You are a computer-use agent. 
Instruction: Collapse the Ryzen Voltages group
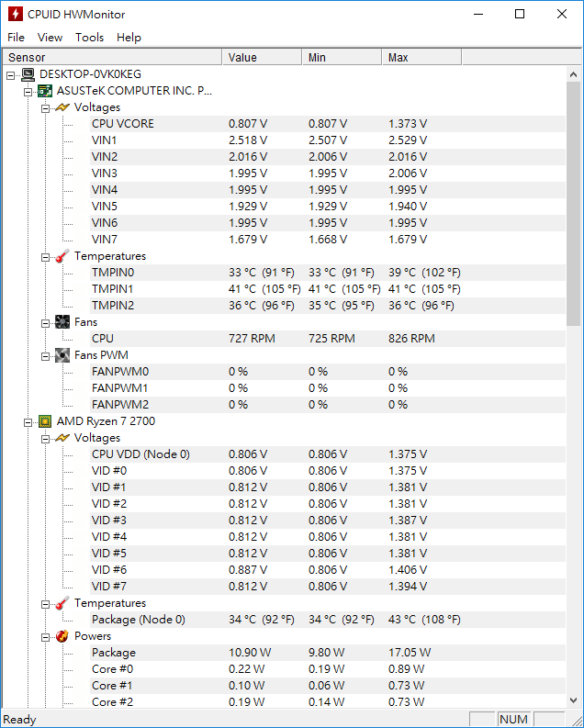(x=46, y=439)
